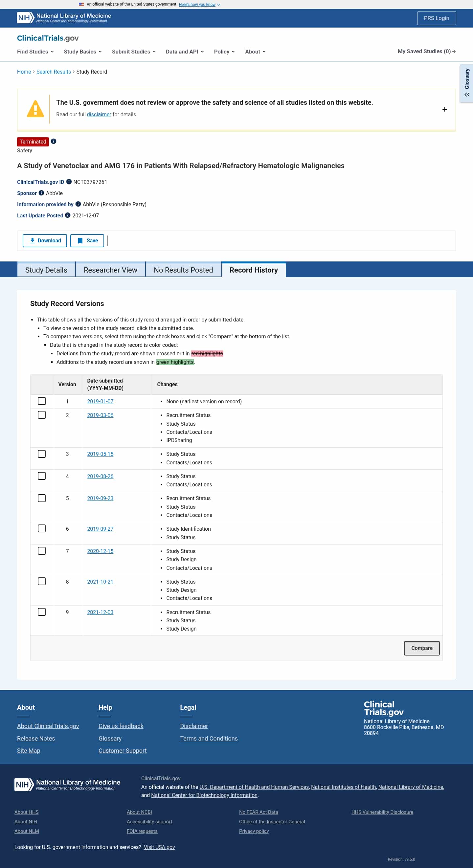
Task: Expand the disclaimer banner with plus icon
Action: click(444, 109)
